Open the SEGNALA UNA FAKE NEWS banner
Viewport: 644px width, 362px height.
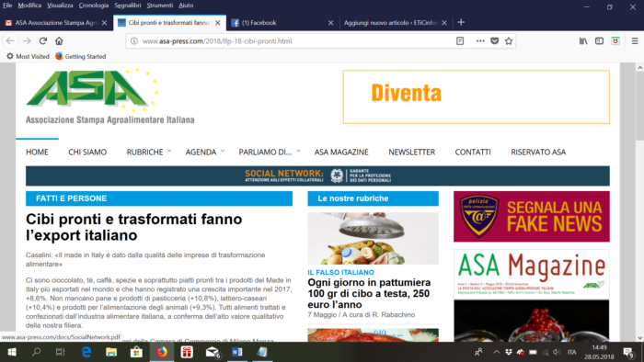[x=532, y=217]
